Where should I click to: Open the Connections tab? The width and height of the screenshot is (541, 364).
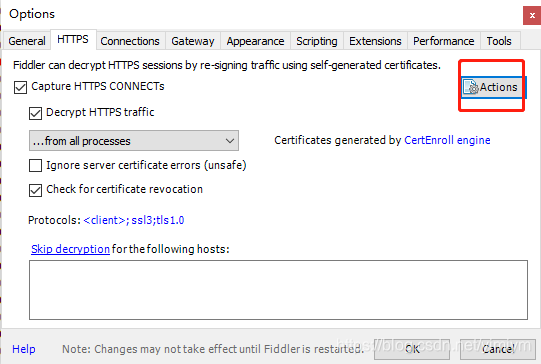coord(130,41)
